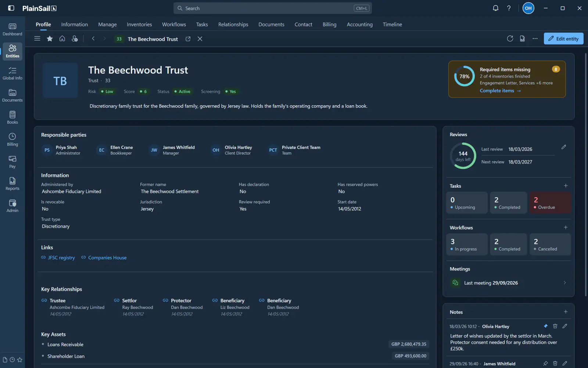Unpin Olivia Hartley's note
Viewport: 588px width, 368px height.
546,326
